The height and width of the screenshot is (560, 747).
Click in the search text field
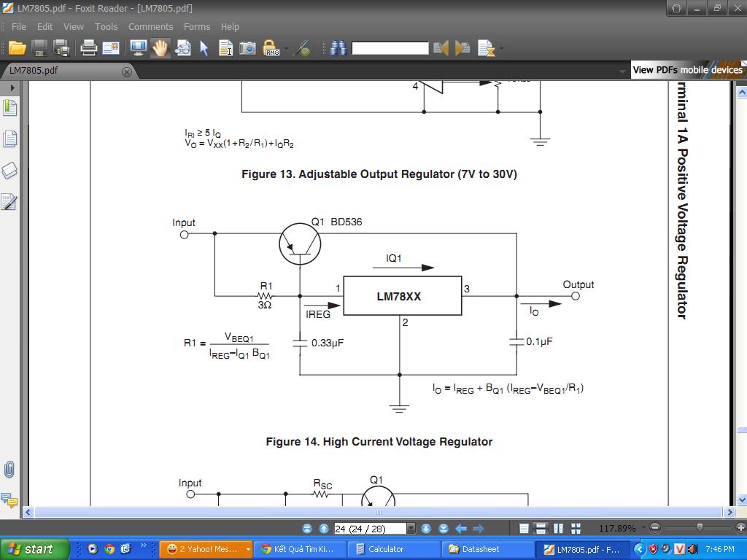tap(390, 48)
